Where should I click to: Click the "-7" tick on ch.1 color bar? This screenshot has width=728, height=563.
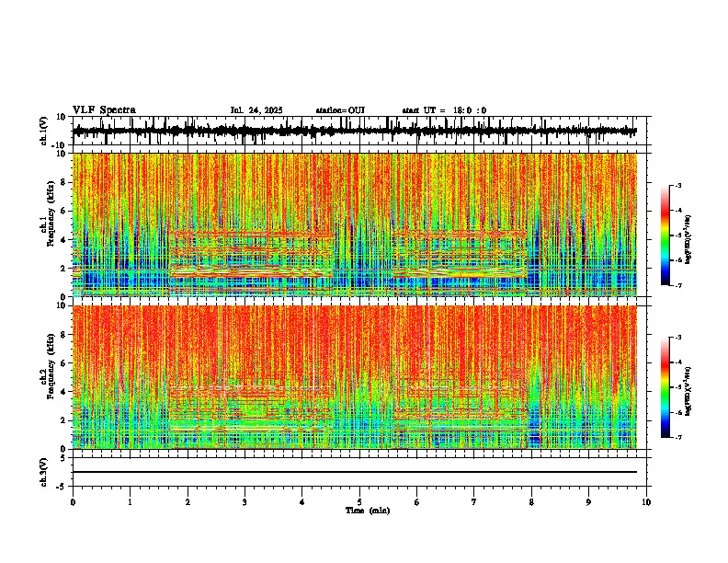tap(678, 285)
